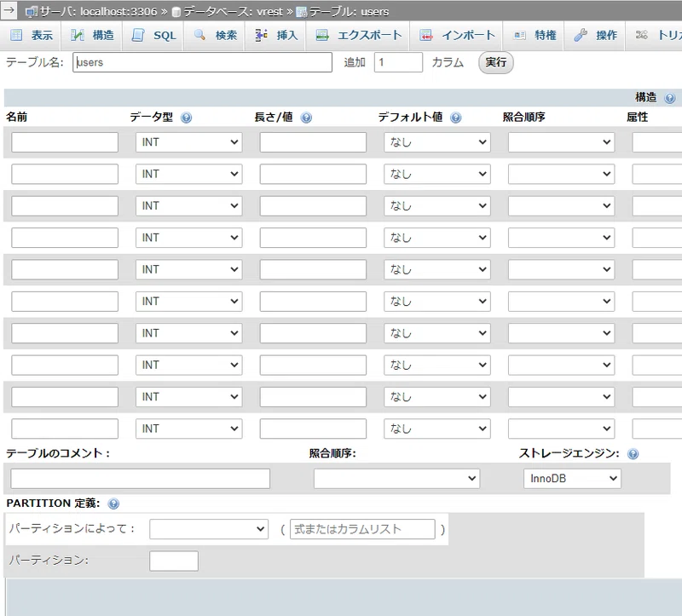The image size is (682, 616).
Task: Click the 式またはカラムリスト field
Action: coord(362,529)
